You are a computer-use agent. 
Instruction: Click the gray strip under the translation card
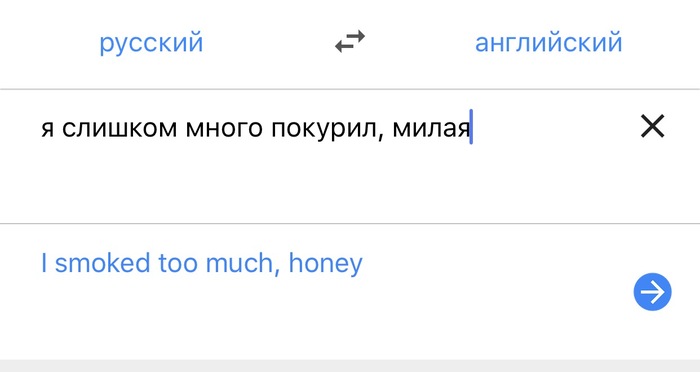coord(350,366)
